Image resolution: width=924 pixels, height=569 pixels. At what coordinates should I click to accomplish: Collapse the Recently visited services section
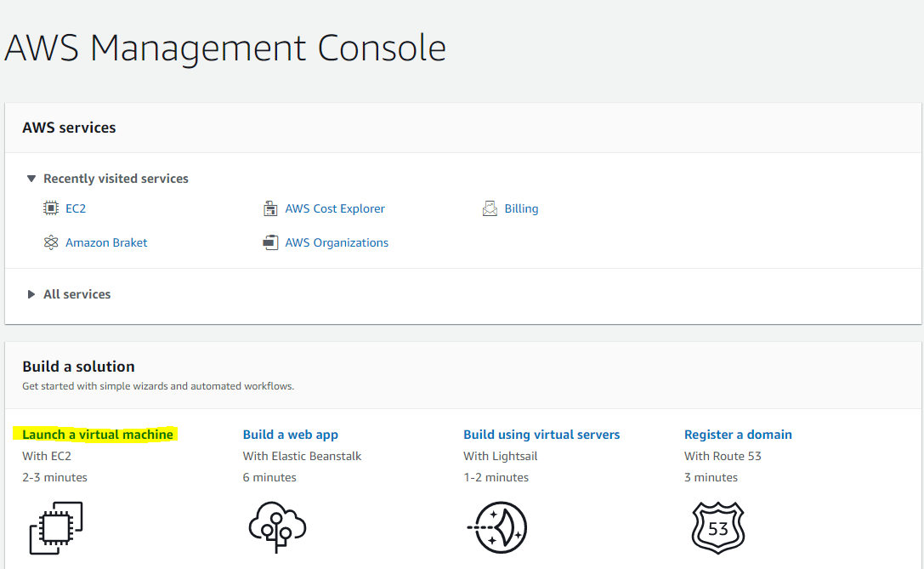31,179
